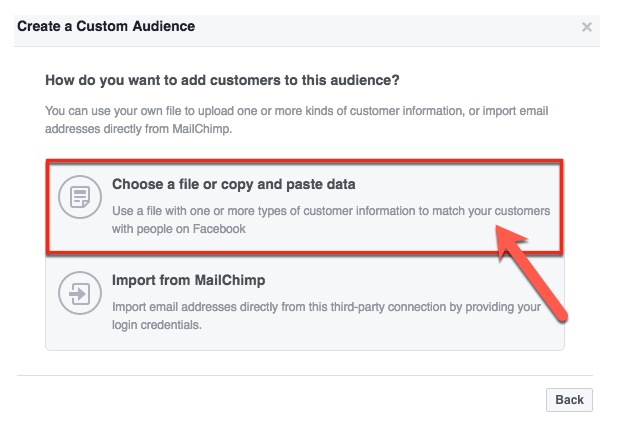
Task: Click the login credentials text
Action: [x=157, y=325]
